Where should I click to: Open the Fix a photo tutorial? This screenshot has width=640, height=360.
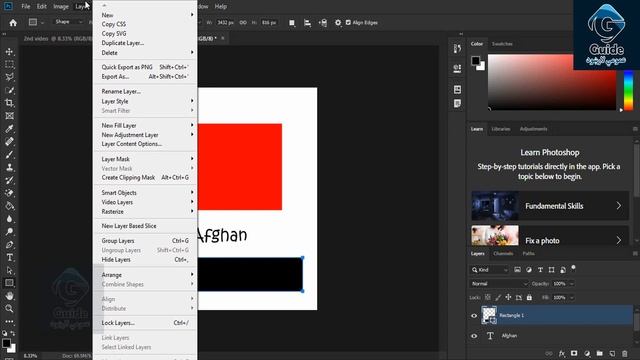point(550,236)
